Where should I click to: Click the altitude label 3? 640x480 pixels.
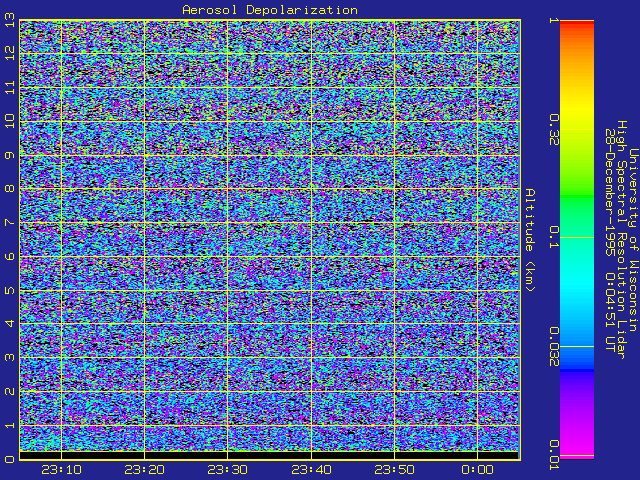pos(10,358)
